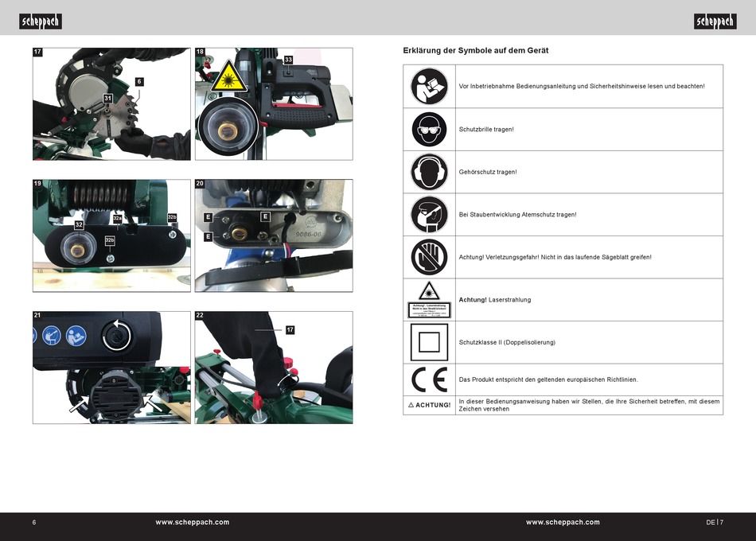Click callout label 33 in figure 18
756x541 pixels.
(x=288, y=60)
